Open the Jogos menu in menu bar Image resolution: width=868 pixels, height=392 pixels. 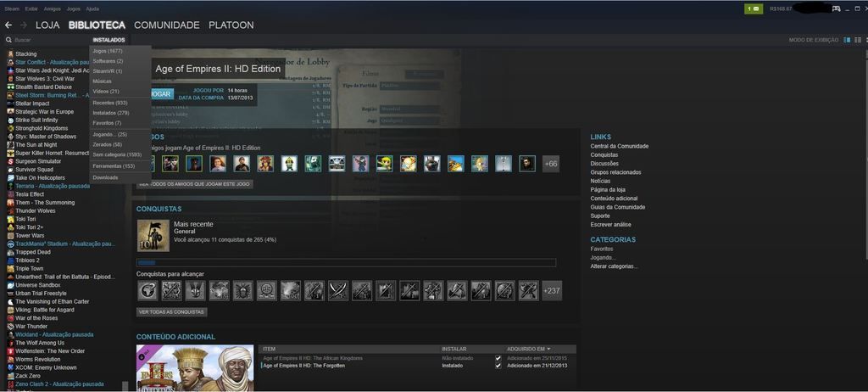click(73, 8)
